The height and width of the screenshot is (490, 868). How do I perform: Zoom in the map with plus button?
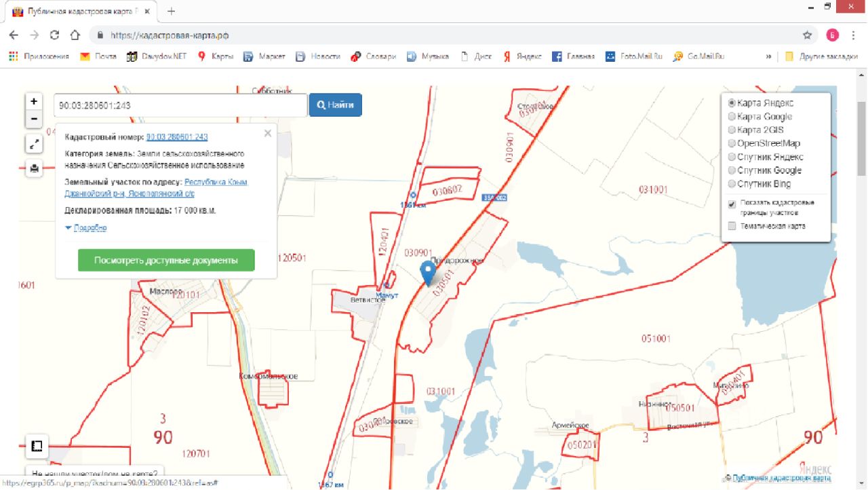34,101
